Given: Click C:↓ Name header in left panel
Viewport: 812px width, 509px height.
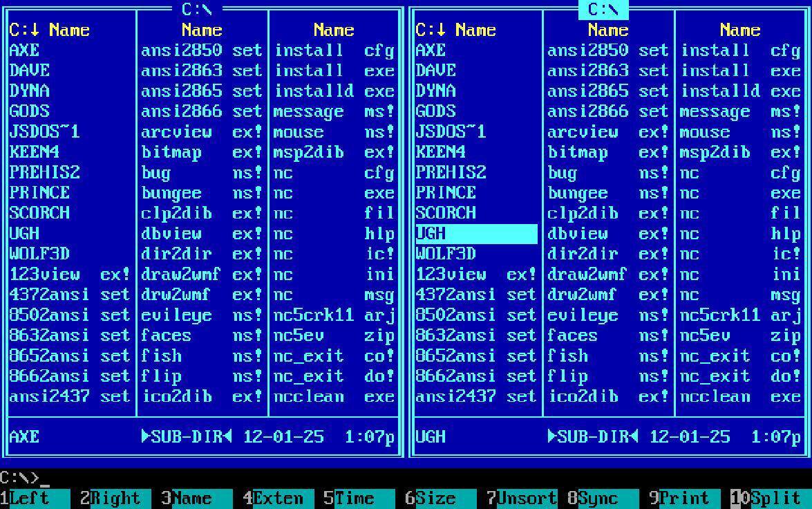Looking at the screenshot, I should 50,30.
